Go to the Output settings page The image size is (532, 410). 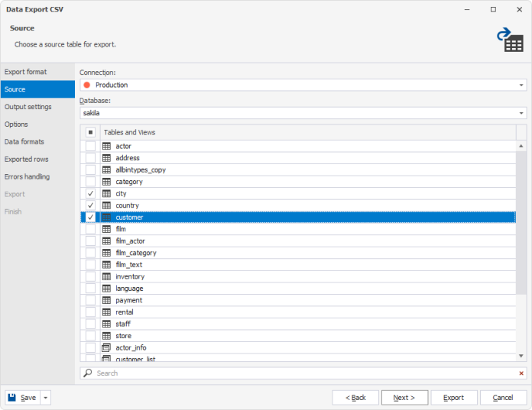tap(28, 107)
